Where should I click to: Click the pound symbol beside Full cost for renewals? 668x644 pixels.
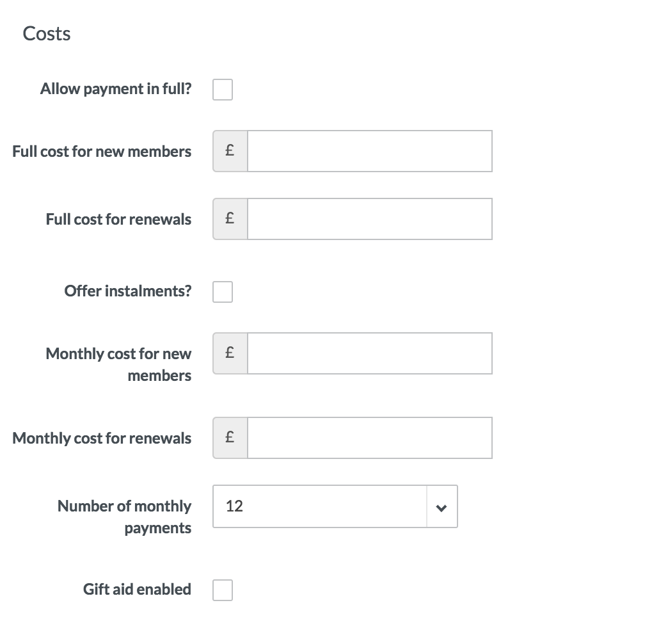[x=230, y=219]
